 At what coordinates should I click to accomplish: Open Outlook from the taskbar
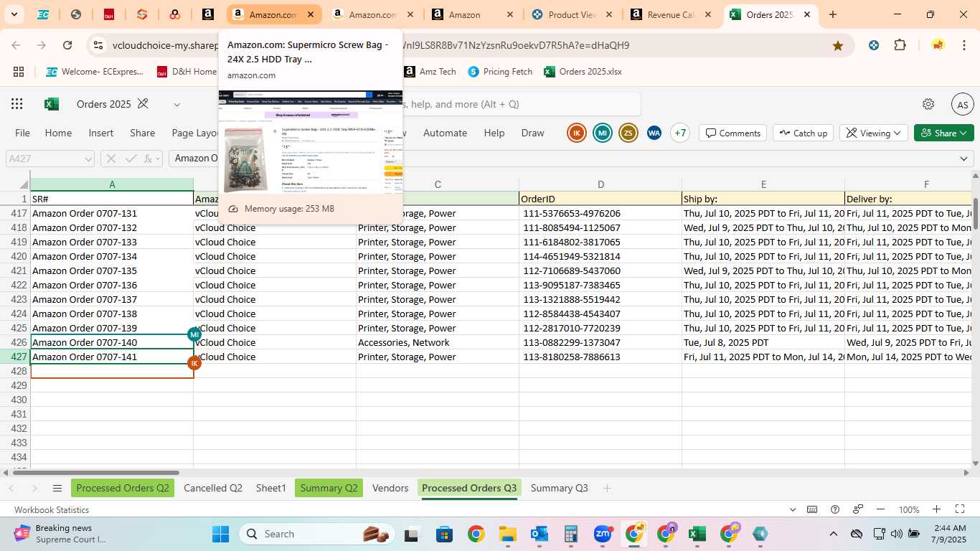540,534
